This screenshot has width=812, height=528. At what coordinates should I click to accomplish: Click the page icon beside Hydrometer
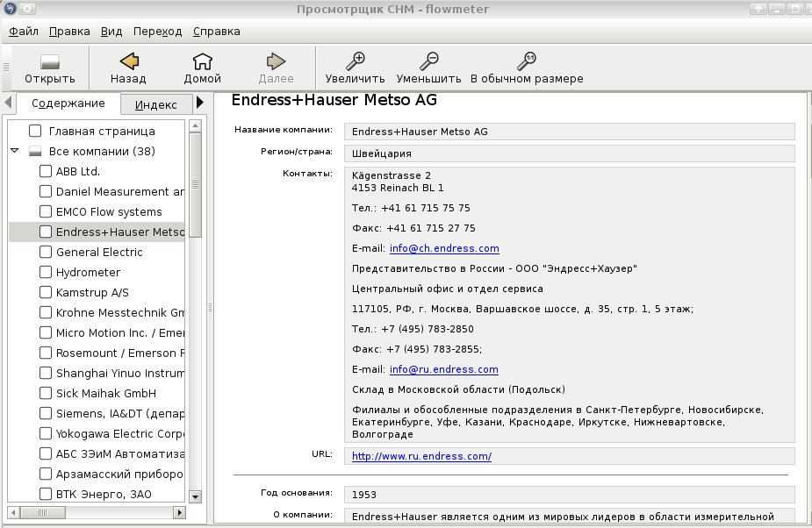(46, 272)
